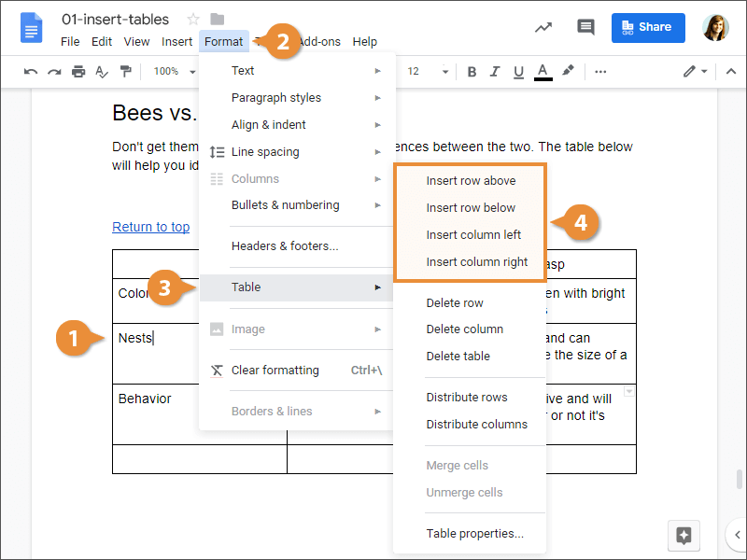Click the paint format icon
747x560 pixels.
[126, 72]
